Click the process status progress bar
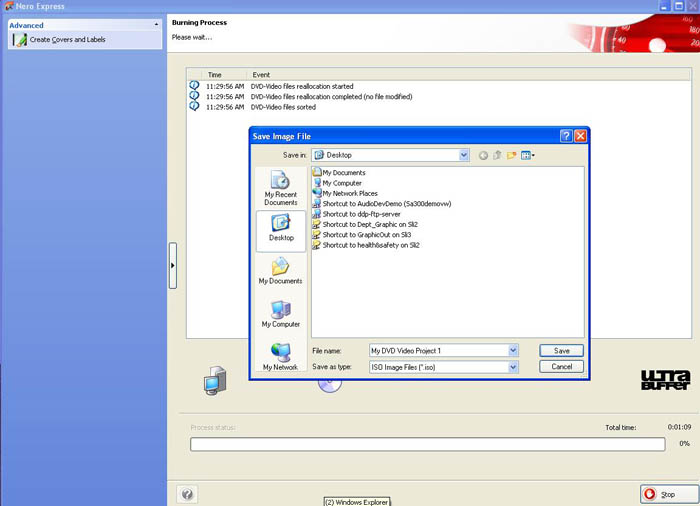Viewport: 700px width, 506px height. tap(428, 444)
